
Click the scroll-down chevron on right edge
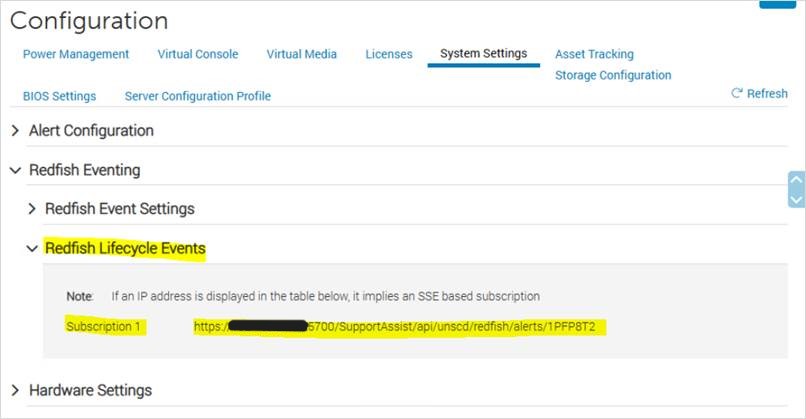point(796,199)
